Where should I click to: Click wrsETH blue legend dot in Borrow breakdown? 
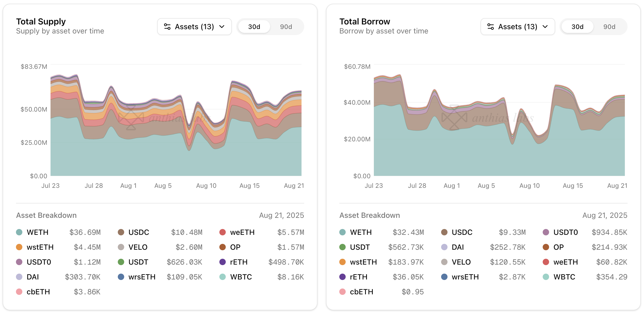pyautogui.click(x=444, y=277)
